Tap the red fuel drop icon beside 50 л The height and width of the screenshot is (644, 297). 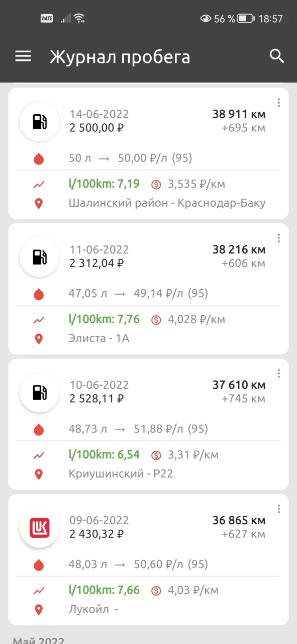[x=39, y=159]
